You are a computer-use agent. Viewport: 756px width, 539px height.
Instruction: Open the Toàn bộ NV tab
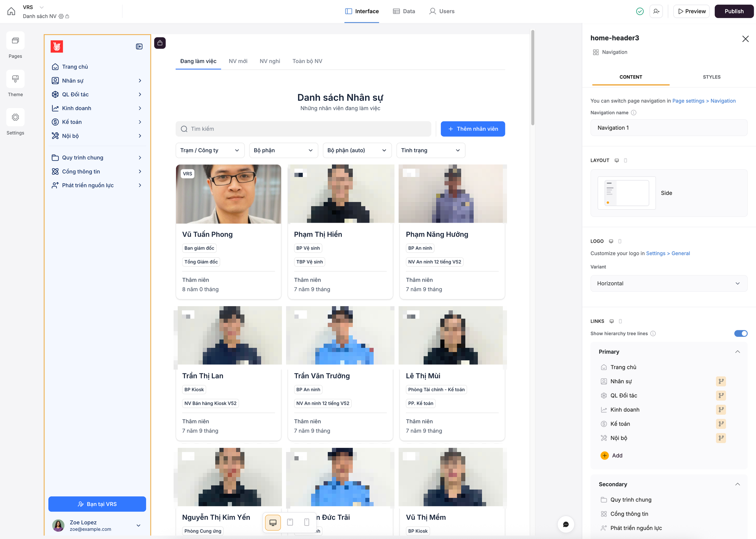click(307, 61)
